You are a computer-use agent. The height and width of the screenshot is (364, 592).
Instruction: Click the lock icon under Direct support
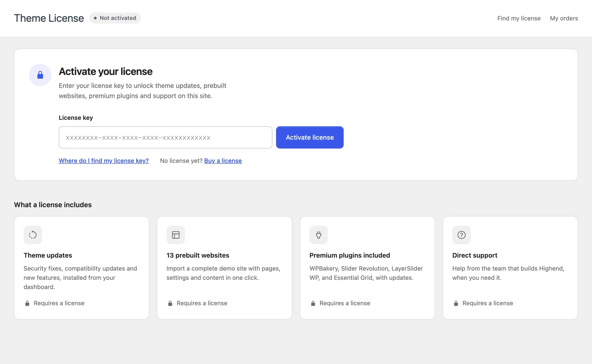(456, 303)
